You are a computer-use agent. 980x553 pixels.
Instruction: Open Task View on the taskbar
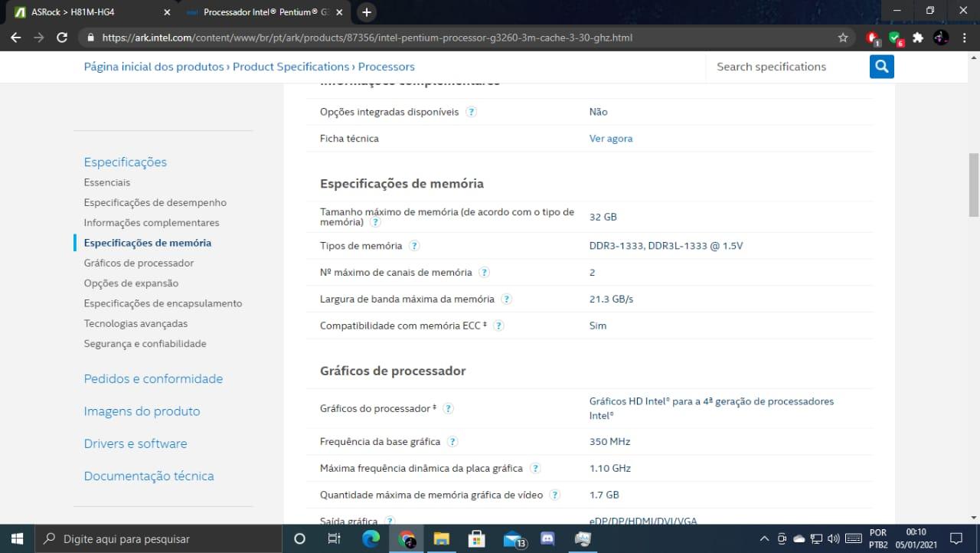[x=334, y=538]
